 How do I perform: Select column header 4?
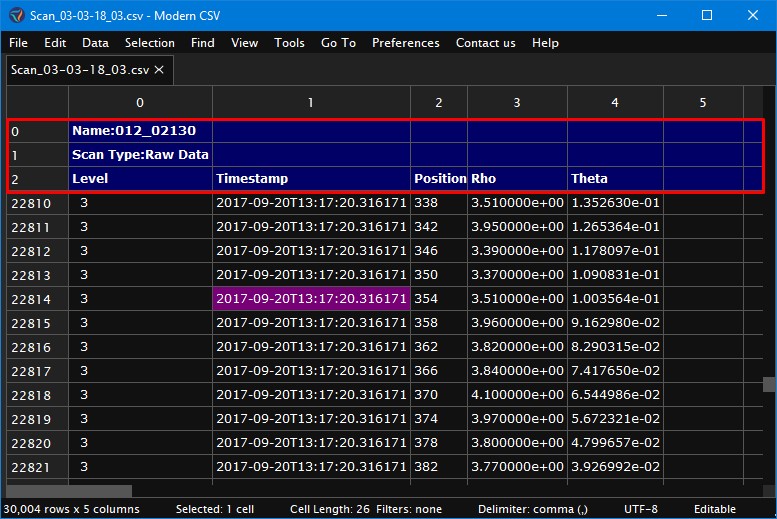point(615,103)
